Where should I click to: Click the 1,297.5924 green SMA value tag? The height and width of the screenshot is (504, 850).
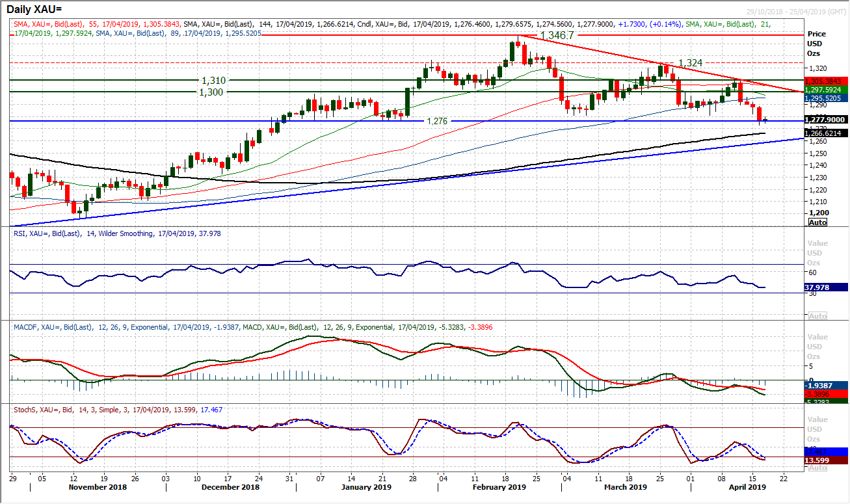826,89
